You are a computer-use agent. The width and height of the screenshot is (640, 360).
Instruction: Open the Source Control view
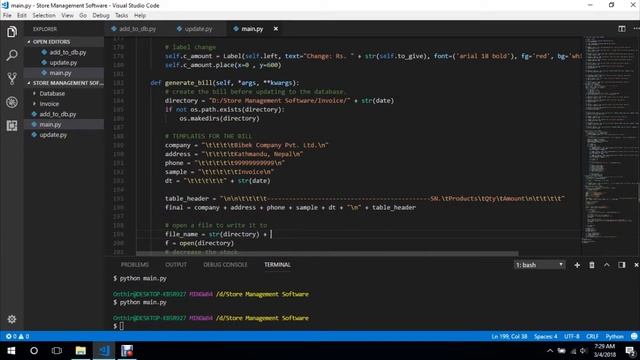tap(12, 78)
